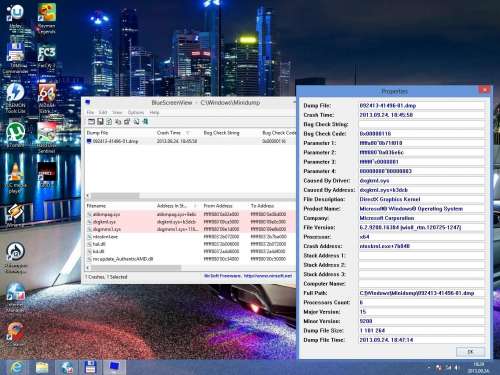500x375 pixels.
Task: Click the File Description field in Properties
Action: point(421,199)
